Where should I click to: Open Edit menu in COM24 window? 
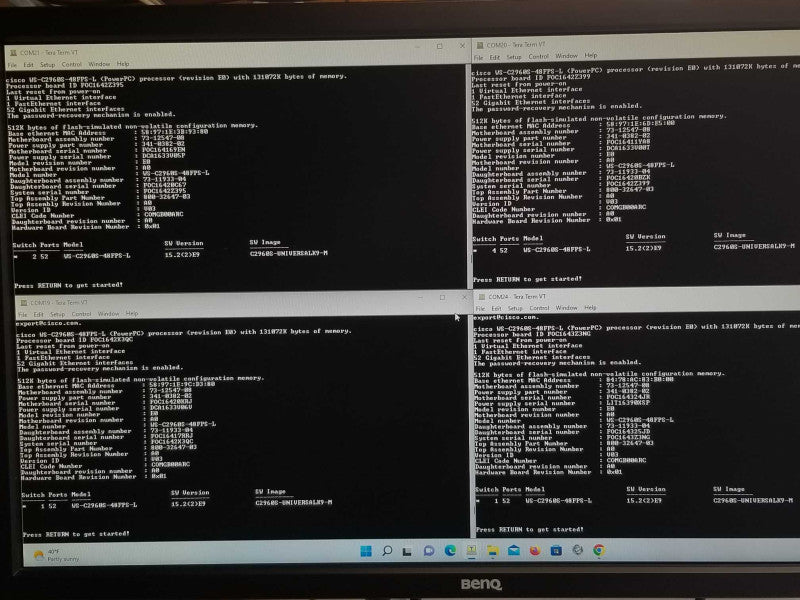(496, 309)
